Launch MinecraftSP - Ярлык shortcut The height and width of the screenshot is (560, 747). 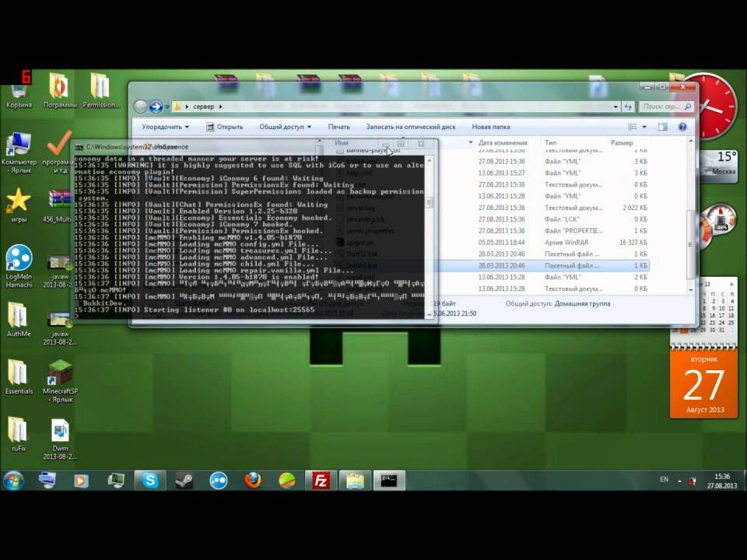[60, 381]
